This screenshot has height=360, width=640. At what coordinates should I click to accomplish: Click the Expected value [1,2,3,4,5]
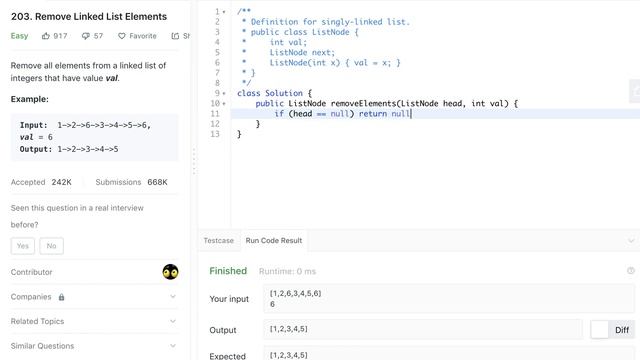coord(289,355)
